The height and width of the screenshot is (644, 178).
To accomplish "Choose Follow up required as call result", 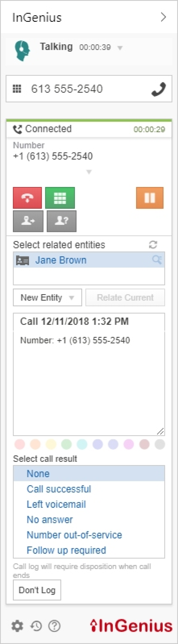I will (x=66, y=550).
